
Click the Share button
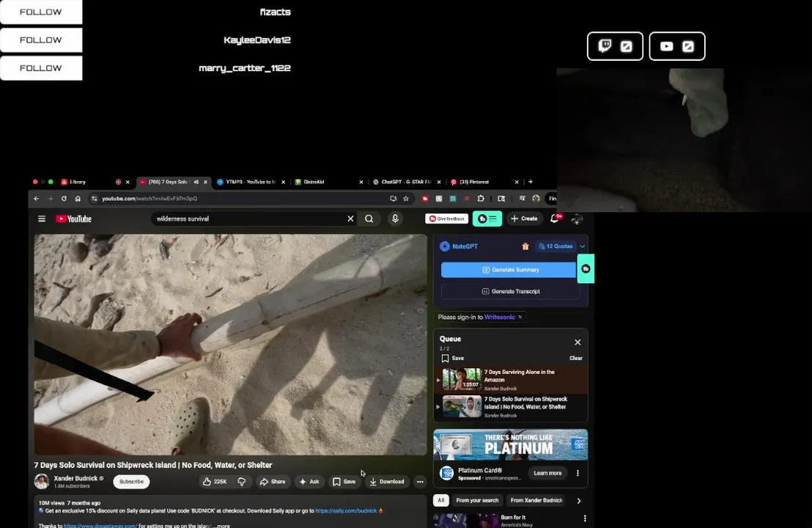click(x=273, y=481)
